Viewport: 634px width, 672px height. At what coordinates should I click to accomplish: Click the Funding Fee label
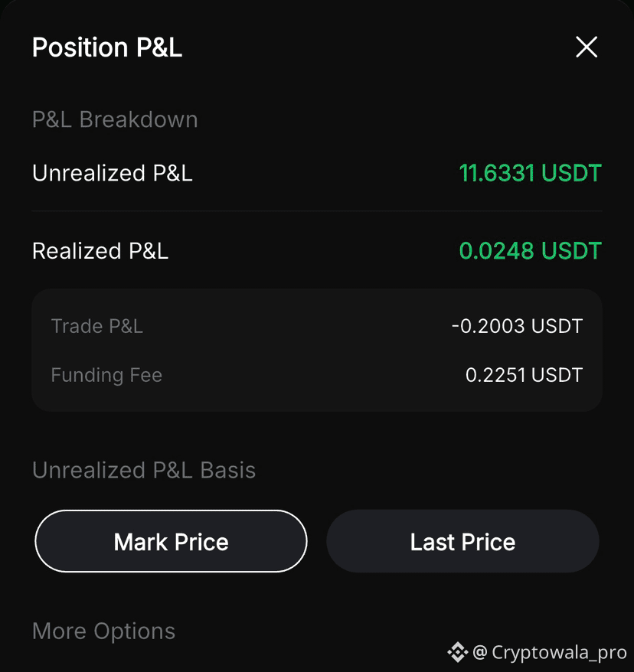(x=106, y=375)
